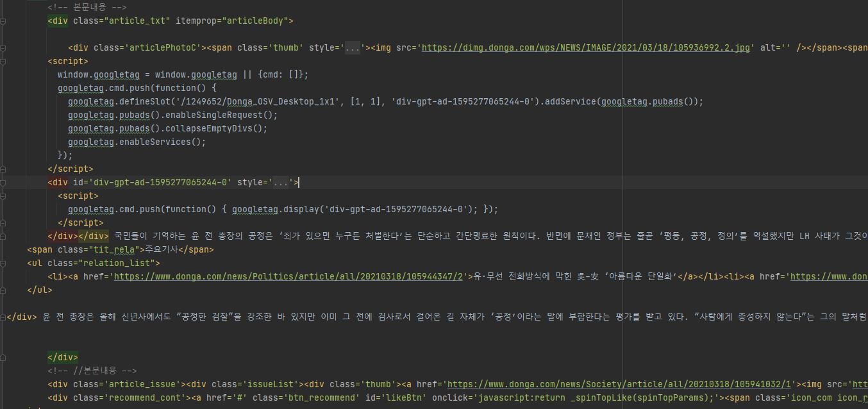Click the '본문내용' opening comment line
Screen dimensions: 868x409
pyautogui.click(x=87, y=8)
